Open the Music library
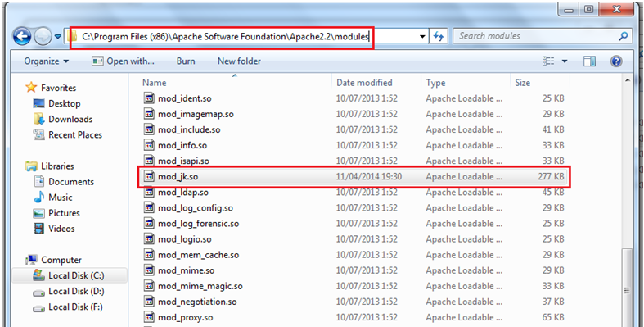644x327 pixels. 53,198
